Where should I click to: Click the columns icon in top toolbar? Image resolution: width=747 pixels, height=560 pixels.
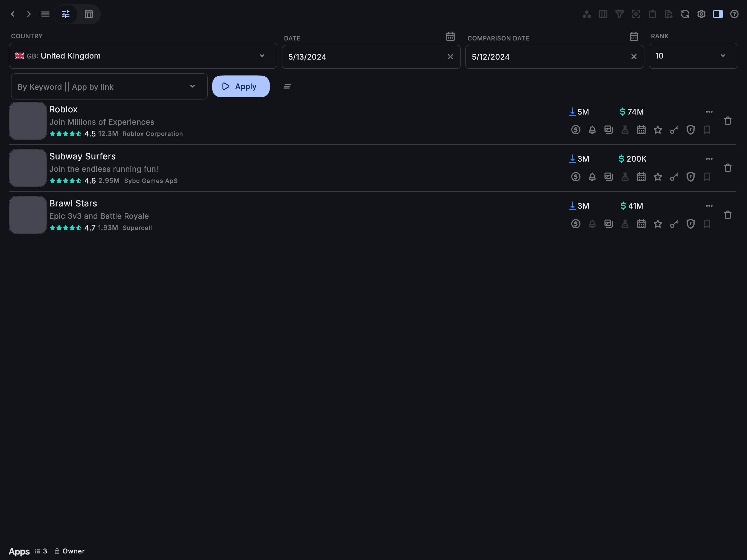pyautogui.click(x=603, y=14)
